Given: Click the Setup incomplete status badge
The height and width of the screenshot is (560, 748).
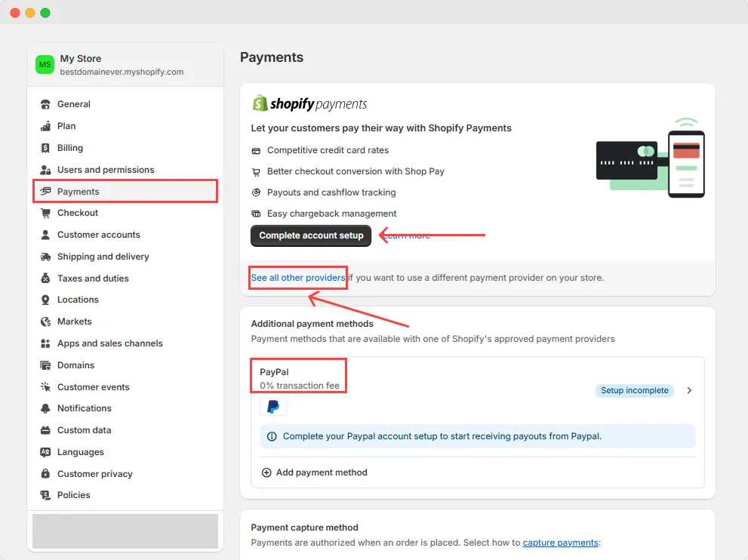Looking at the screenshot, I should click(635, 390).
